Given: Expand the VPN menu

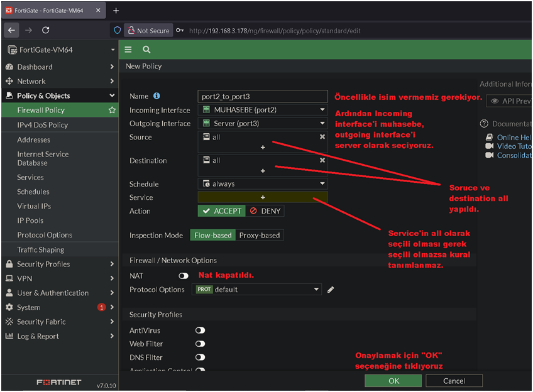Looking at the screenshot, I should click(112, 278).
